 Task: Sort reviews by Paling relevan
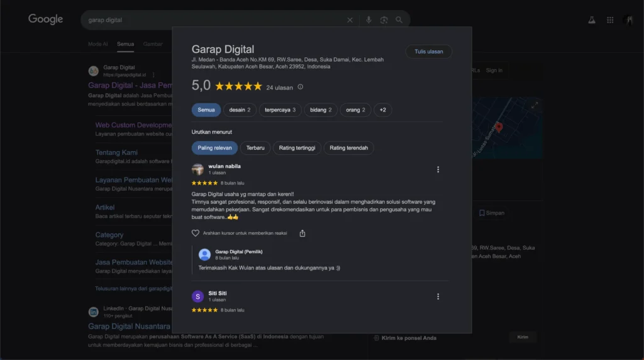(x=214, y=148)
